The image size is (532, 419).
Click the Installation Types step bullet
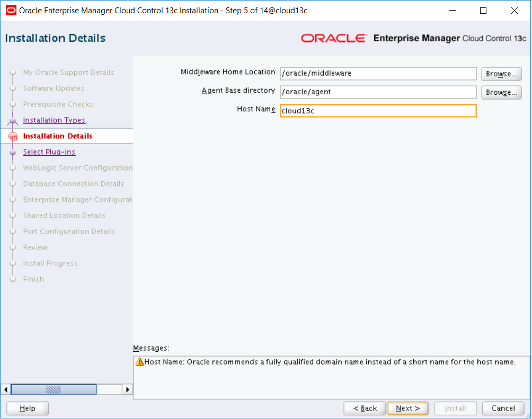[x=13, y=120]
